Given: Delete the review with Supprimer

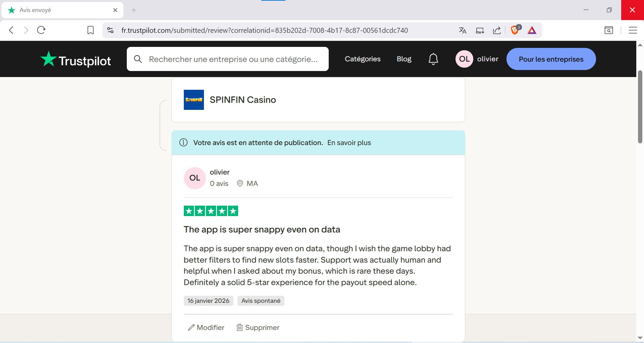Looking at the screenshot, I should click(x=258, y=328).
